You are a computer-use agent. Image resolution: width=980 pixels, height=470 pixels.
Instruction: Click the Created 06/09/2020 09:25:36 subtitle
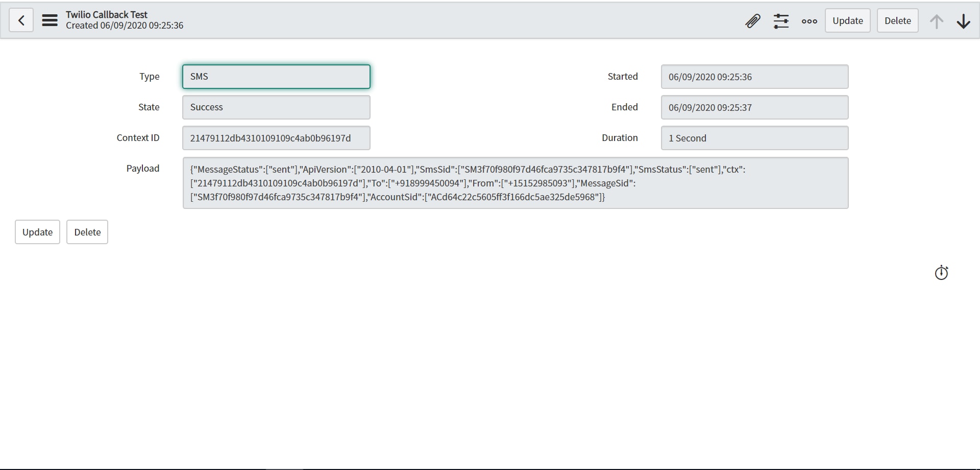tap(125, 26)
